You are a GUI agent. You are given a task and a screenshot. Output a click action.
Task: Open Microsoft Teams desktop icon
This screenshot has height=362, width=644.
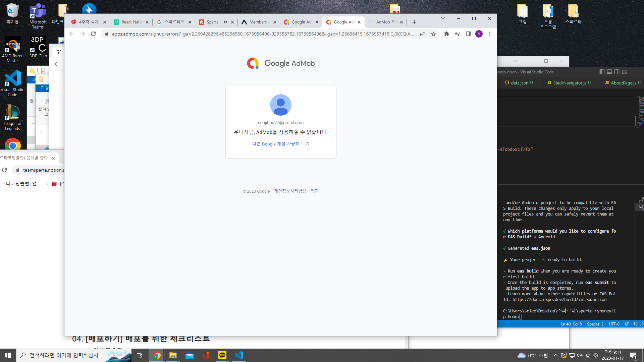tap(38, 16)
